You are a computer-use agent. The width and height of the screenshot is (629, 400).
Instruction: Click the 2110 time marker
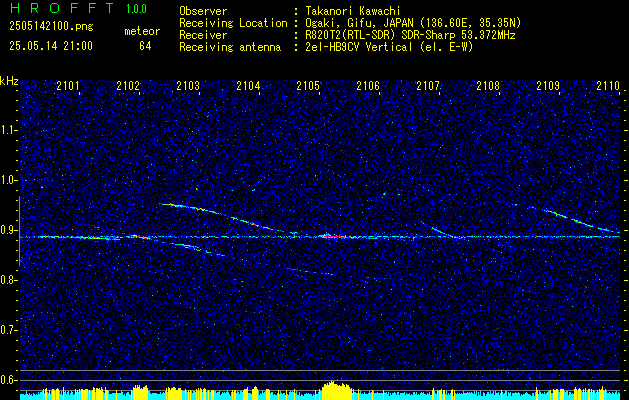pyautogui.click(x=608, y=85)
